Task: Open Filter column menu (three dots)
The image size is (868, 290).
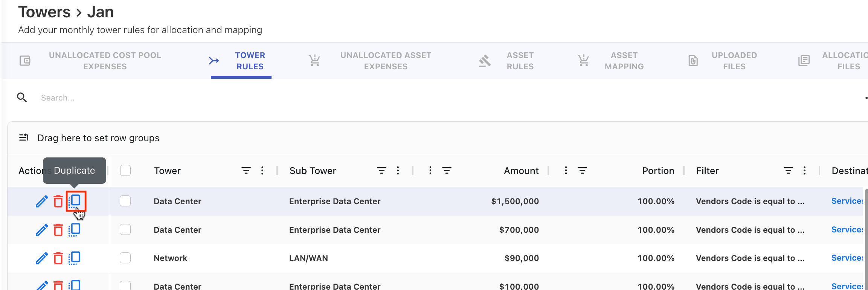Action: 805,171
